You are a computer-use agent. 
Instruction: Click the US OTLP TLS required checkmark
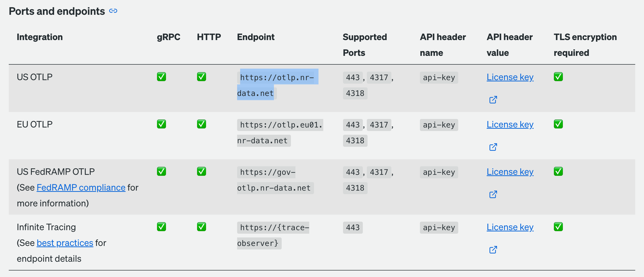pos(558,77)
